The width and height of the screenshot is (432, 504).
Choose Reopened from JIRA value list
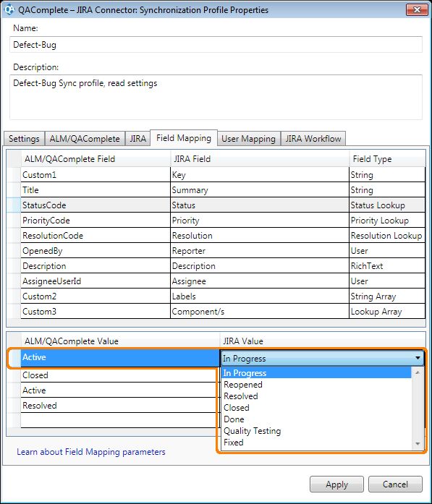click(x=316, y=385)
